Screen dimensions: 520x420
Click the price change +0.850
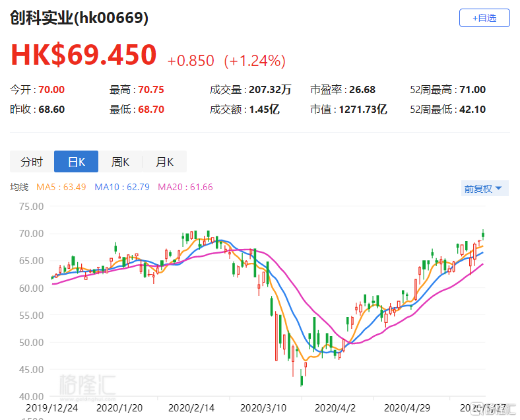(x=191, y=61)
